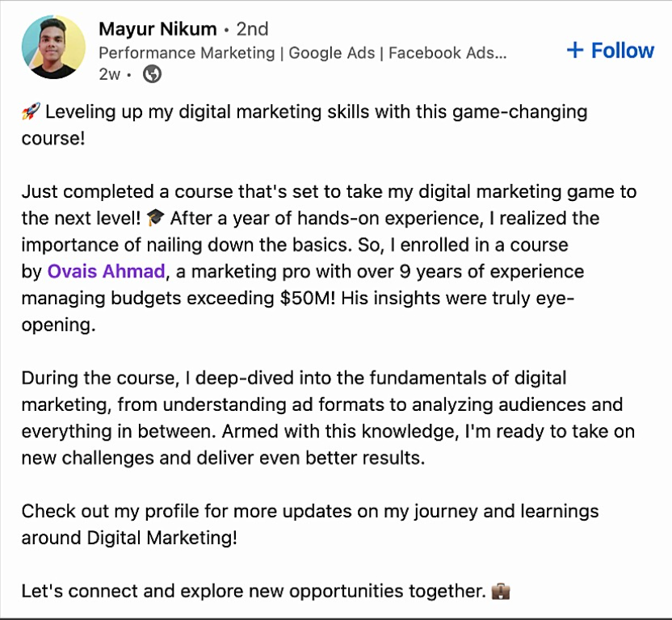672x620 pixels.
Task: Click the line starting 'During the course'
Action: click(x=294, y=377)
